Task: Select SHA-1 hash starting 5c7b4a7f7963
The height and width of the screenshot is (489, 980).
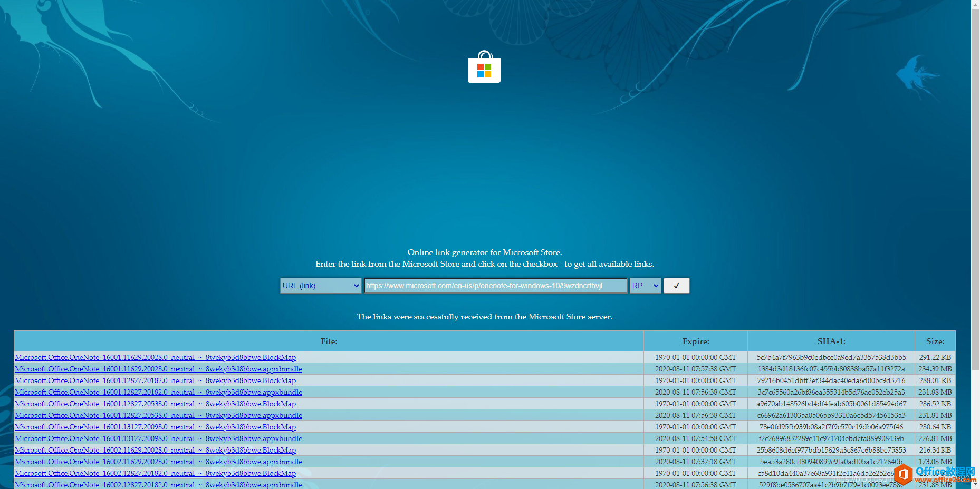Action: (x=831, y=357)
